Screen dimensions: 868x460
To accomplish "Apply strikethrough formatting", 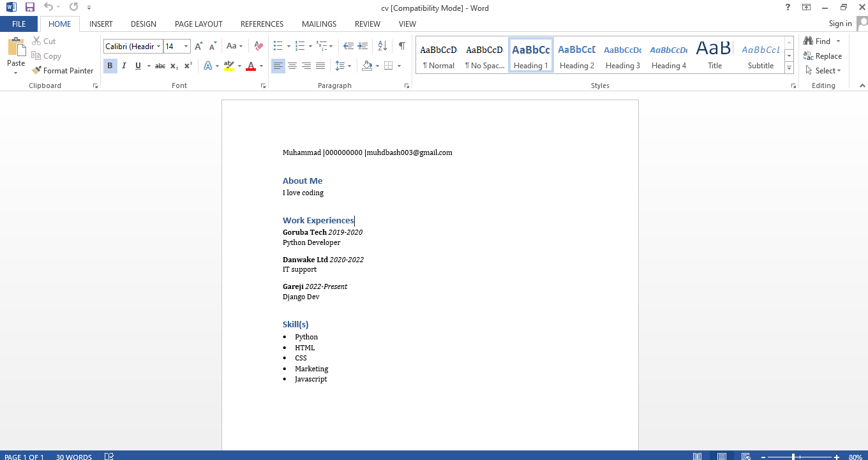I will coord(160,65).
